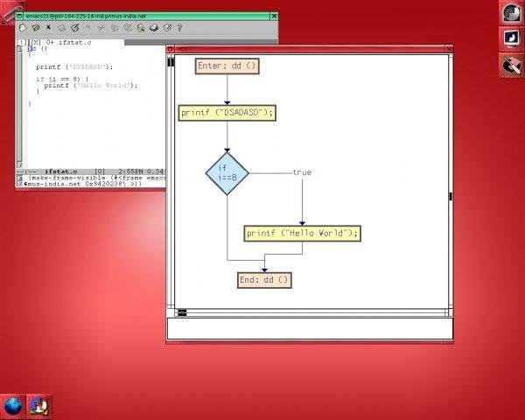
Task: Click the horizontal scrollbar under the flowchart
Action: pyautogui.click(x=315, y=311)
